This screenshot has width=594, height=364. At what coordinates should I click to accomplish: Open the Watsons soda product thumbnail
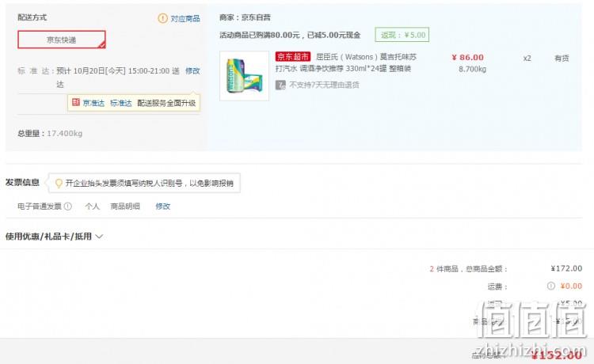[x=245, y=76]
